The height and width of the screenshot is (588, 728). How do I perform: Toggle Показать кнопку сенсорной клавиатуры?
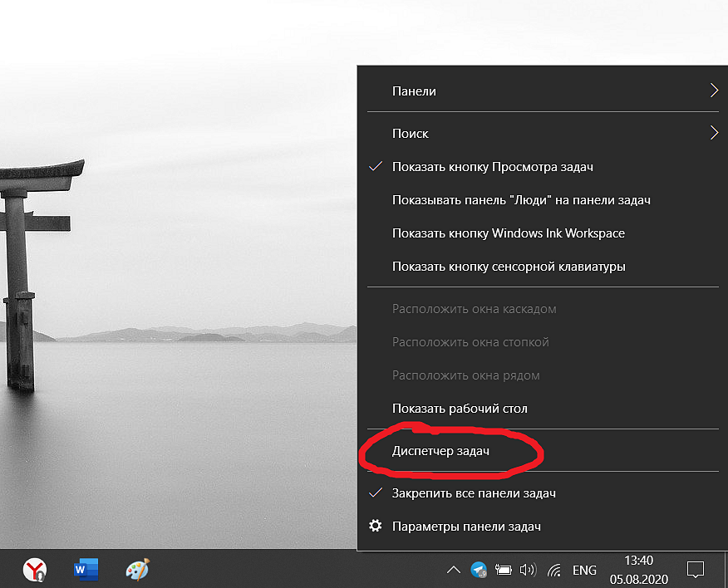pyautogui.click(x=543, y=267)
